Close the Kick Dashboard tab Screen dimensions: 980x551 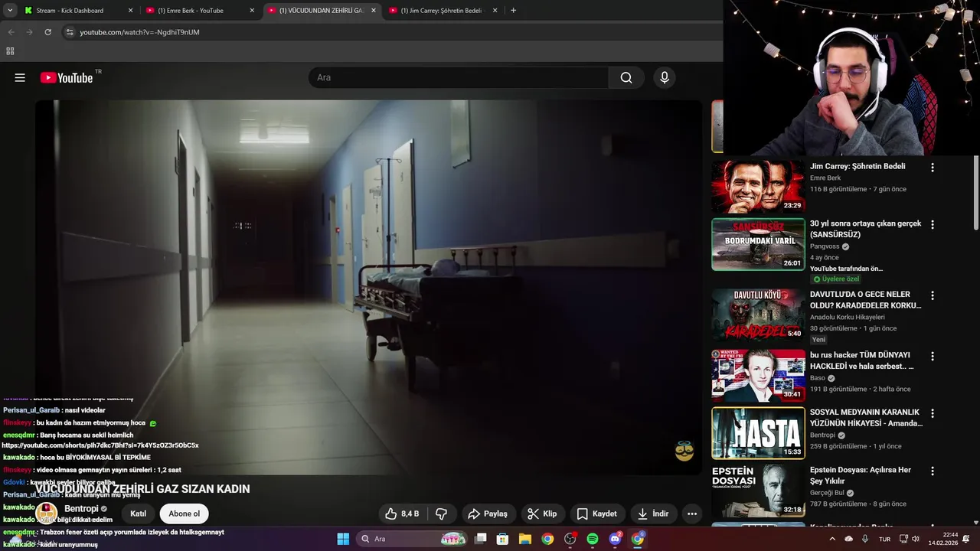pyautogui.click(x=130, y=11)
